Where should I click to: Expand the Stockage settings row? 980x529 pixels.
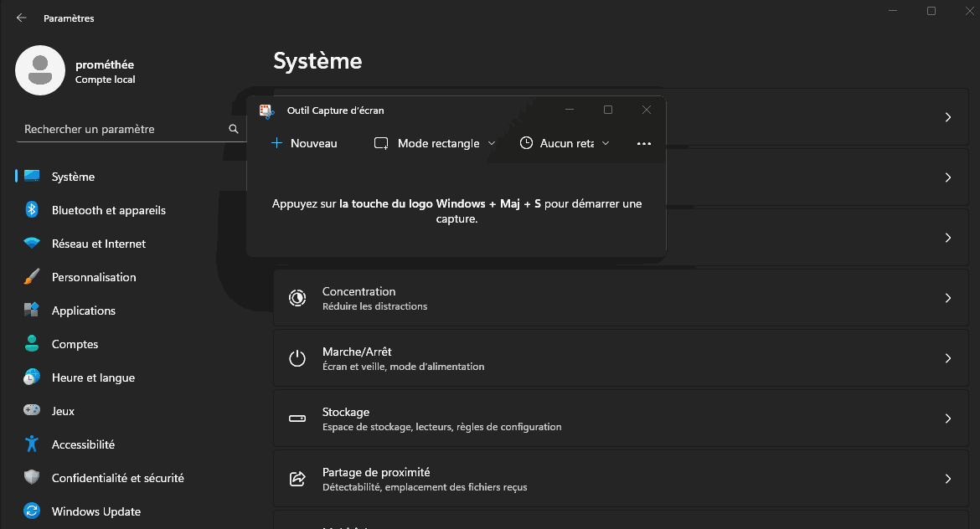[947, 419]
